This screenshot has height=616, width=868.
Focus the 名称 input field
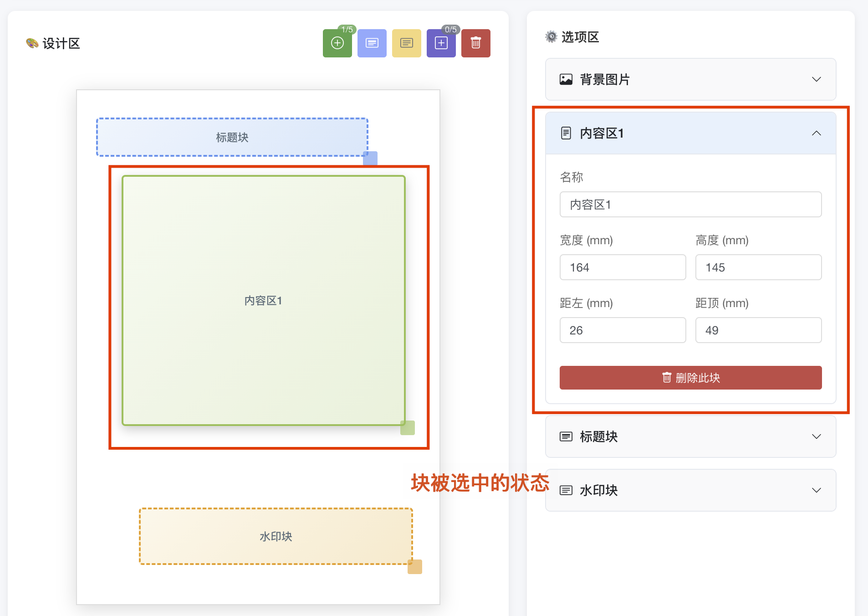tap(690, 205)
